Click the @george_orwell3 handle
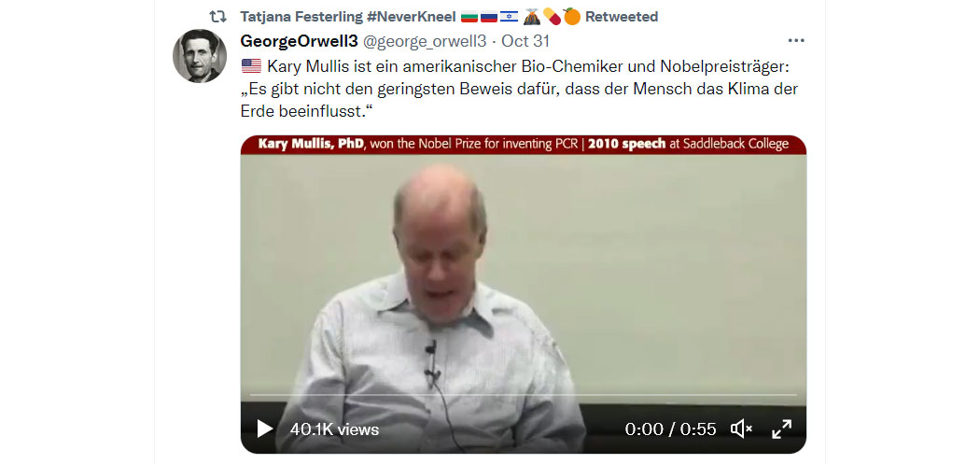The height and width of the screenshot is (464, 980). [x=425, y=41]
